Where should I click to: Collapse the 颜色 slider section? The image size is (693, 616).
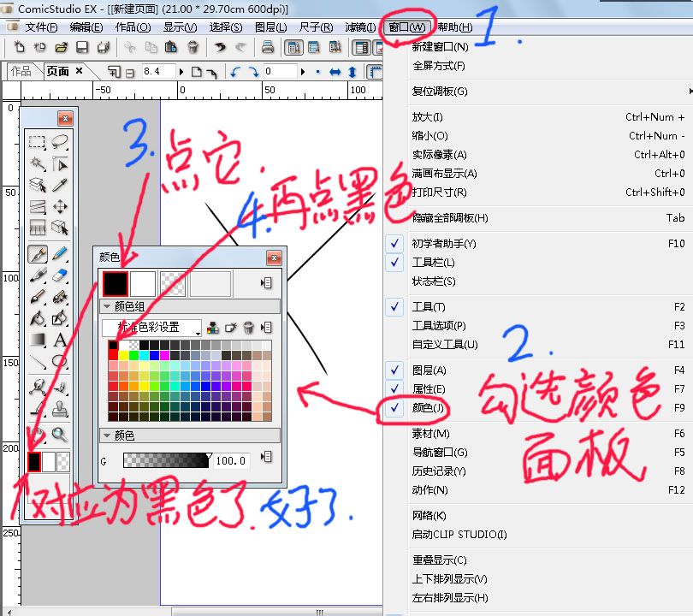pyautogui.click(x=106, y=435)
